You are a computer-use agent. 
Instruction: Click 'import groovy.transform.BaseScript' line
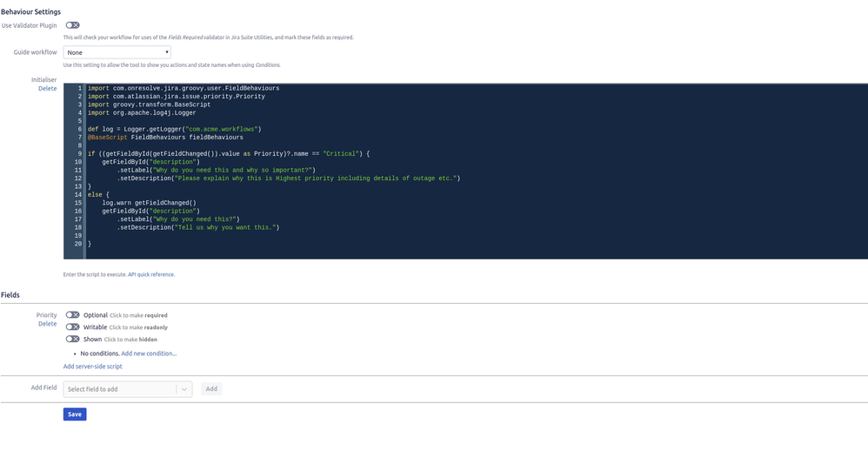coord(149,104)
